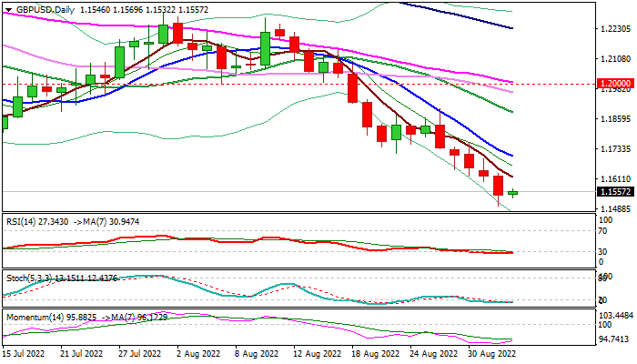Click the 1.14885 price scale label

click(x=615, y=209)
